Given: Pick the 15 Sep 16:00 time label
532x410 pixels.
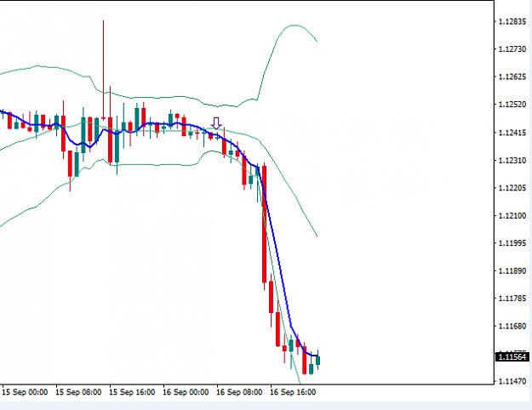Looking at the screenshot, I should pyautogui.click(x=132, y=392).
